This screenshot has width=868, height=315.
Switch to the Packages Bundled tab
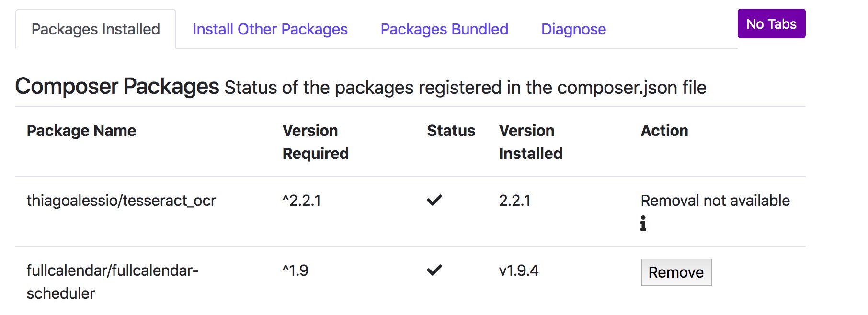pyautogui.click(x=445, y=29)
